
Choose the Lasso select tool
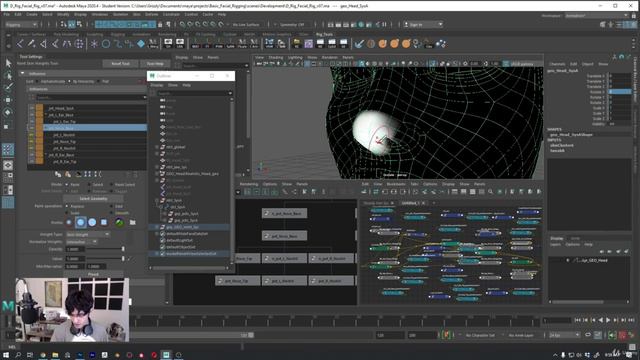(x=8, y=75)
